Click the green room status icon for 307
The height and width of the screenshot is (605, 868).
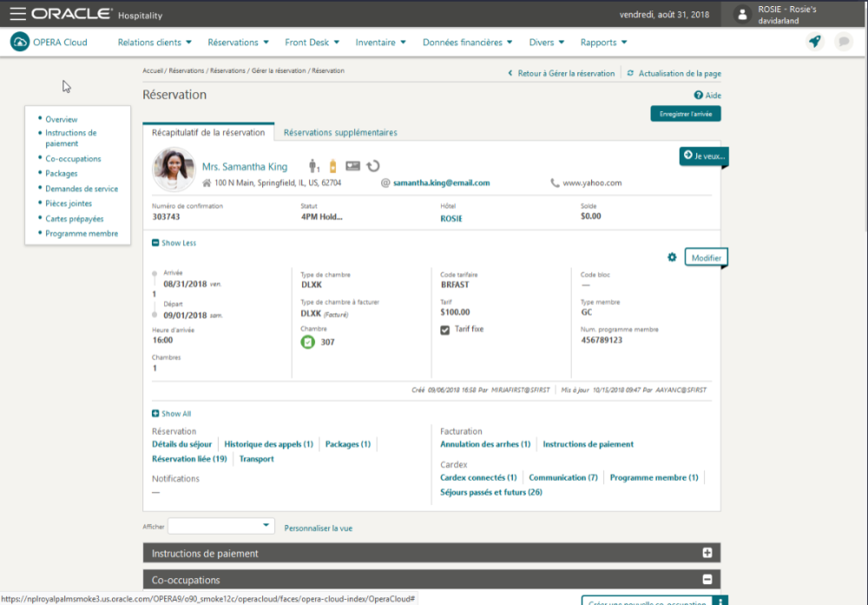tap(308, 342)
